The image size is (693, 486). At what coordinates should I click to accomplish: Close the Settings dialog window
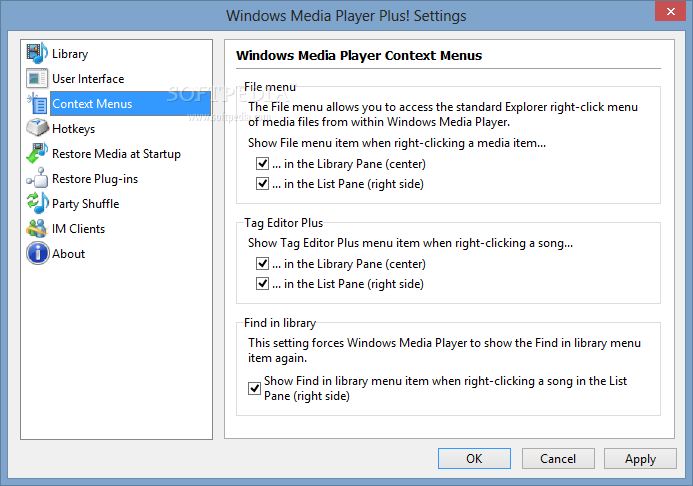671,11
